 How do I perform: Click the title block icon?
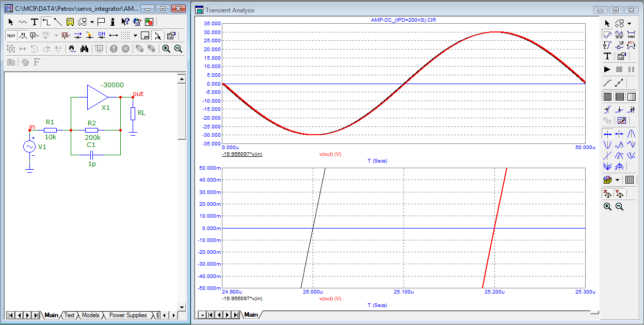145,35
